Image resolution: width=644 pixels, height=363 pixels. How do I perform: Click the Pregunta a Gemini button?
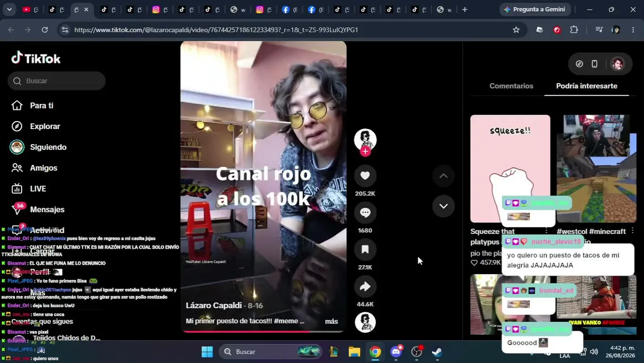click(535, 10)
